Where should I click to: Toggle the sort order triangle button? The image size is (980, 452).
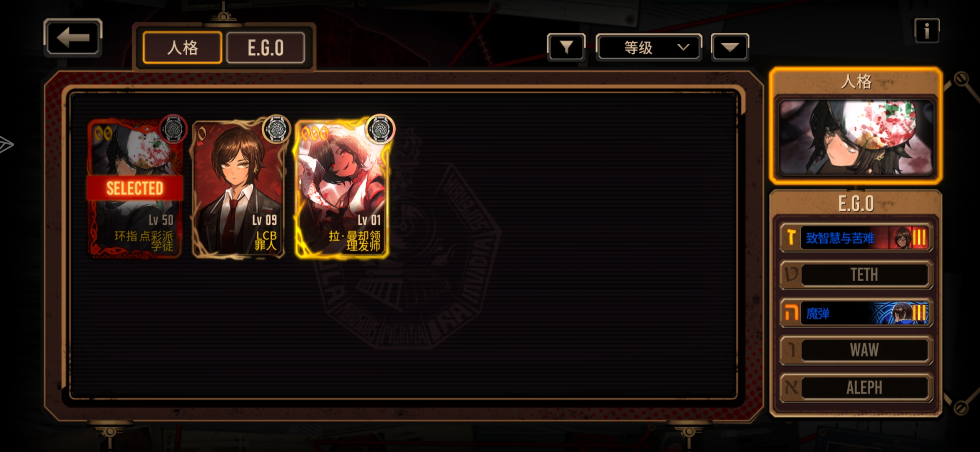click(x=730, y=47)
